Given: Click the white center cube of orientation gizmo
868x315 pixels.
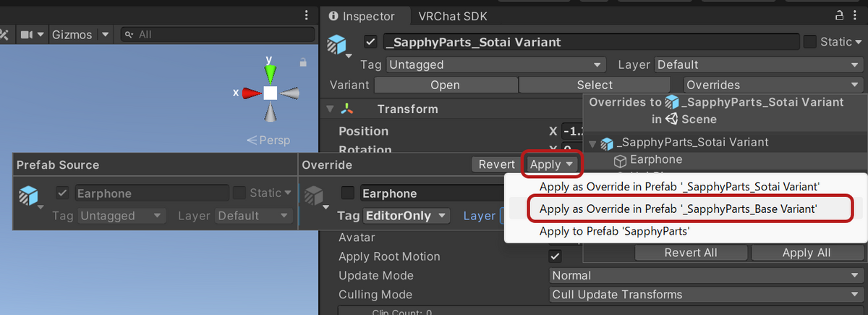Looking at the screenshot, I should pyautogui.click(x=270, y=93).
